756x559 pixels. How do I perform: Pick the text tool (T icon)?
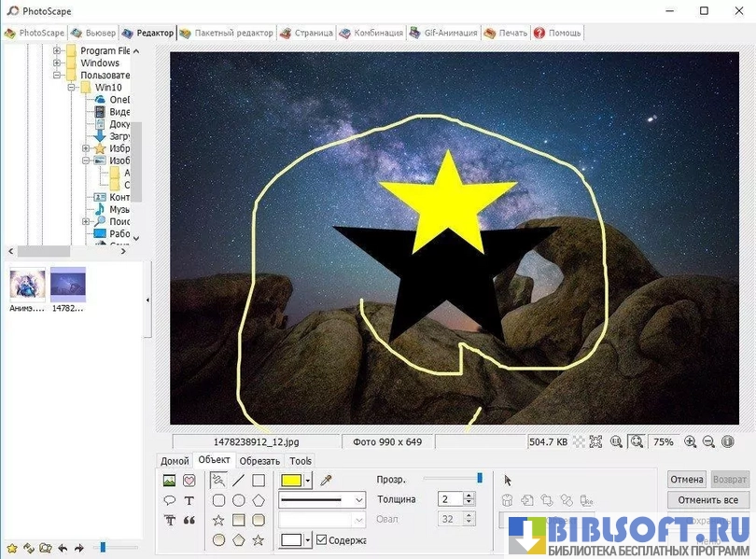(189, 501)
